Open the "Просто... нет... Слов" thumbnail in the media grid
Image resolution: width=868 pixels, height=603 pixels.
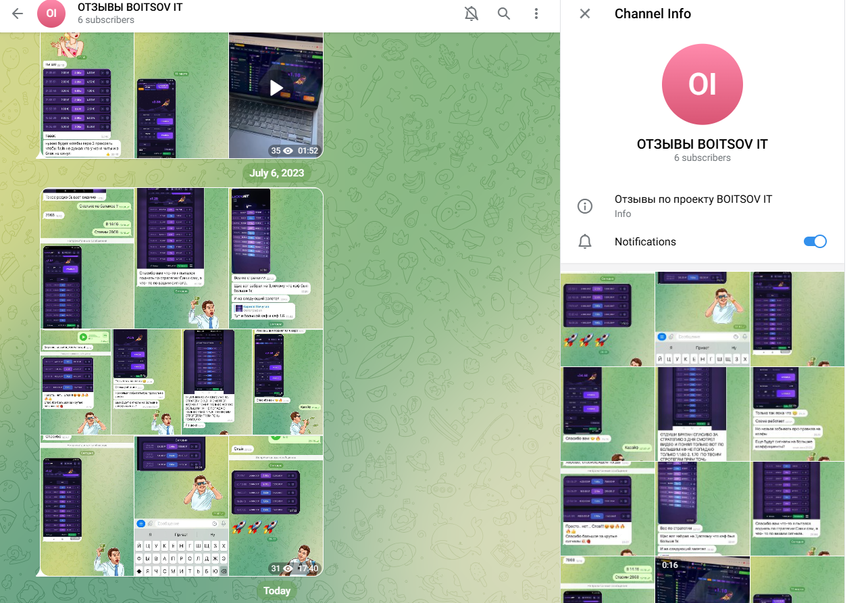tap(607, 508)
